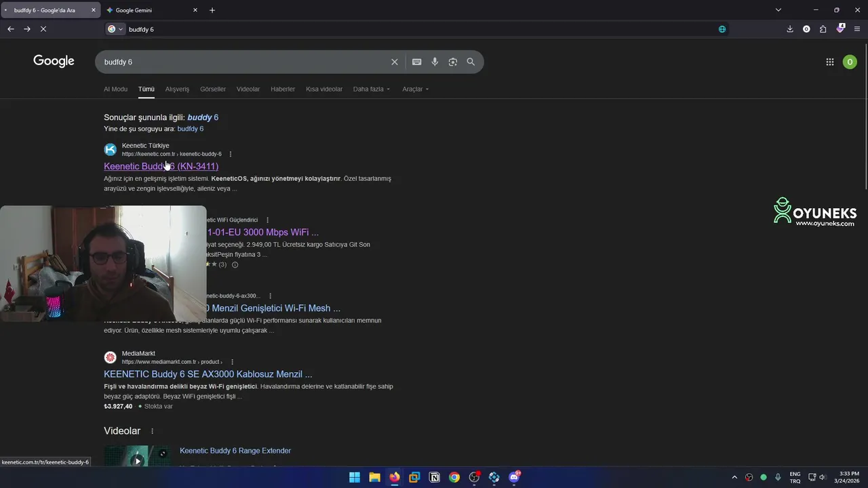The image size is (868, 488).
Task: Click the translate globe icon in address bar
Action: [x=722, y=29]
